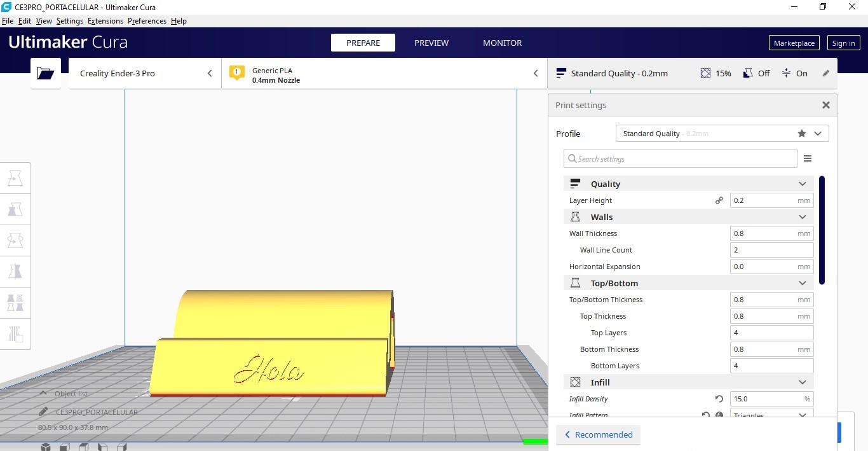Click the Infill category icon
Viewport: 868px width, 451px height.
point(575,382)
